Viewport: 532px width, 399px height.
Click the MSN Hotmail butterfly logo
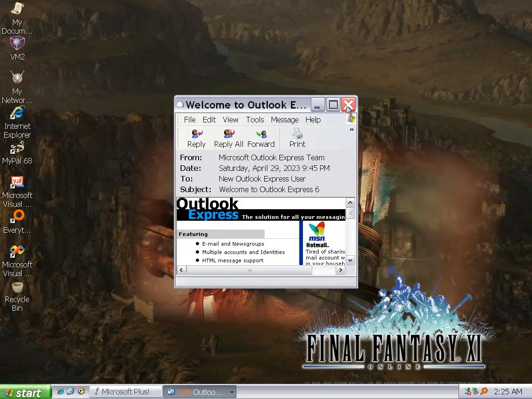click(317, 231)
